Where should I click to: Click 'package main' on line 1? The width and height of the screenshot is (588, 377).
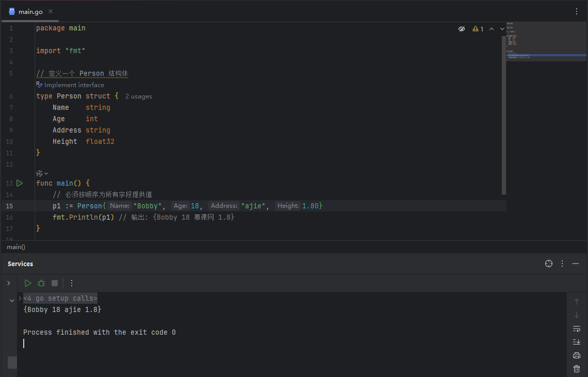coord(61,28)
